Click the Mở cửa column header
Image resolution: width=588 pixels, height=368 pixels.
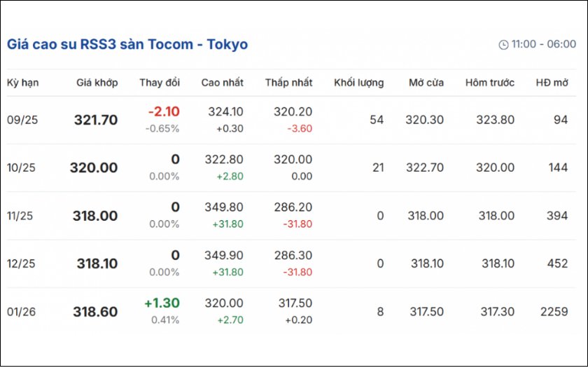tap(426, 83)
